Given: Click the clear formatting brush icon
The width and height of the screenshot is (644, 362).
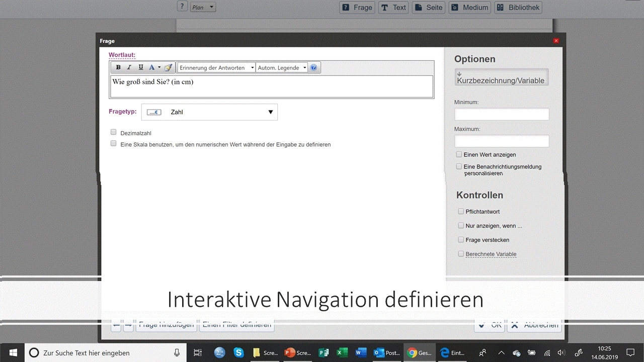Looking at the screenshot, I should click(x=169, y=67).
